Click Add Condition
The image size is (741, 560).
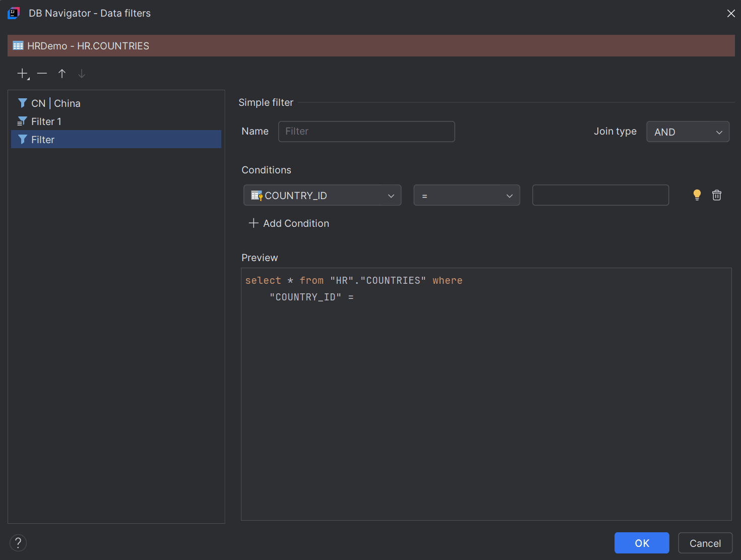click(x=289, y=223)
